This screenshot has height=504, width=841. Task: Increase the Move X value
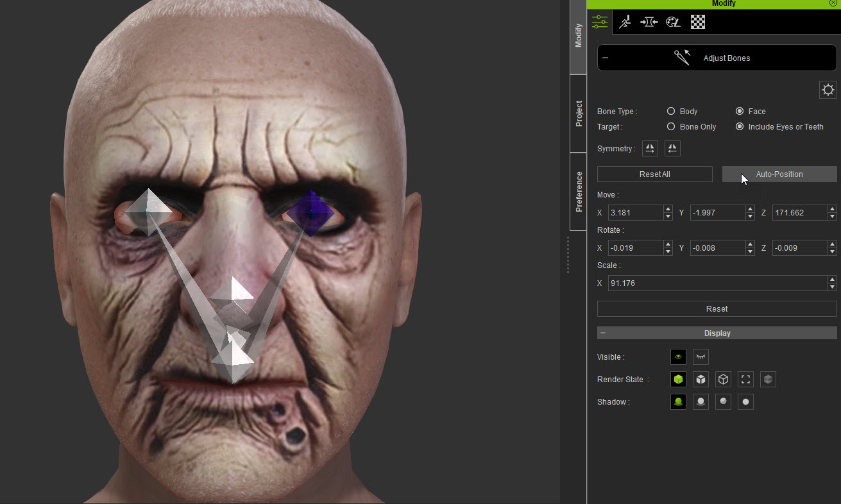[x=668, y=209]
